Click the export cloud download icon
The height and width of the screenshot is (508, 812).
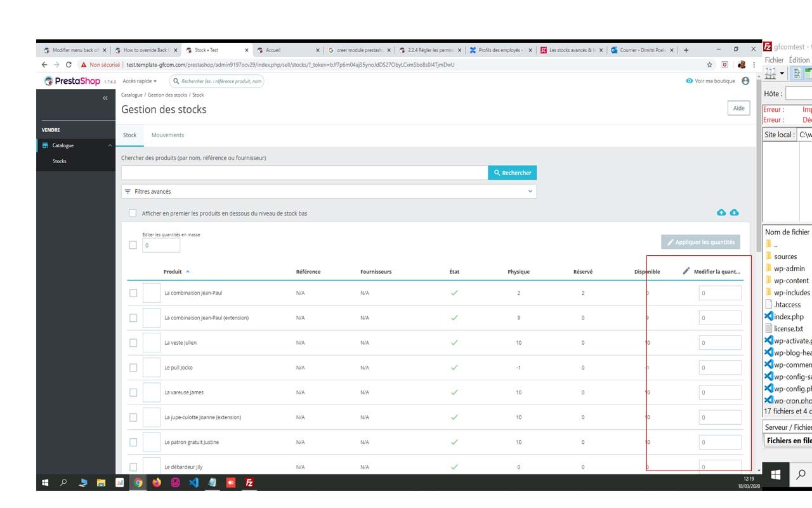(734, 212)
